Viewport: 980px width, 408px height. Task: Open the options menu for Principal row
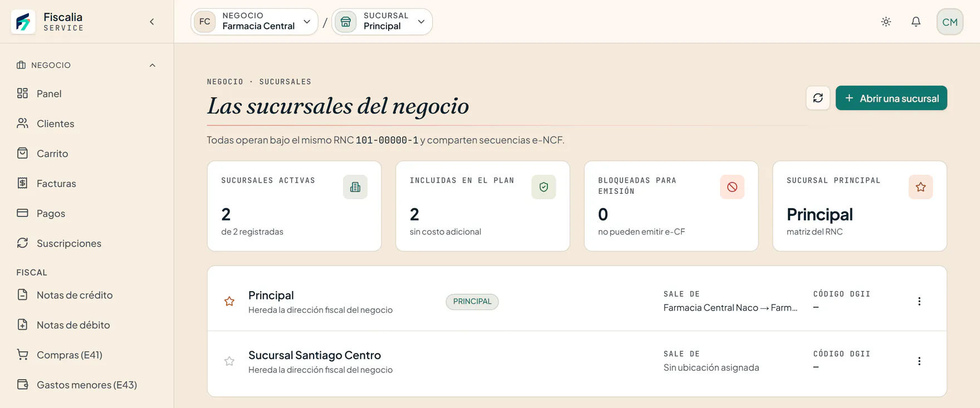coord(919,301)
